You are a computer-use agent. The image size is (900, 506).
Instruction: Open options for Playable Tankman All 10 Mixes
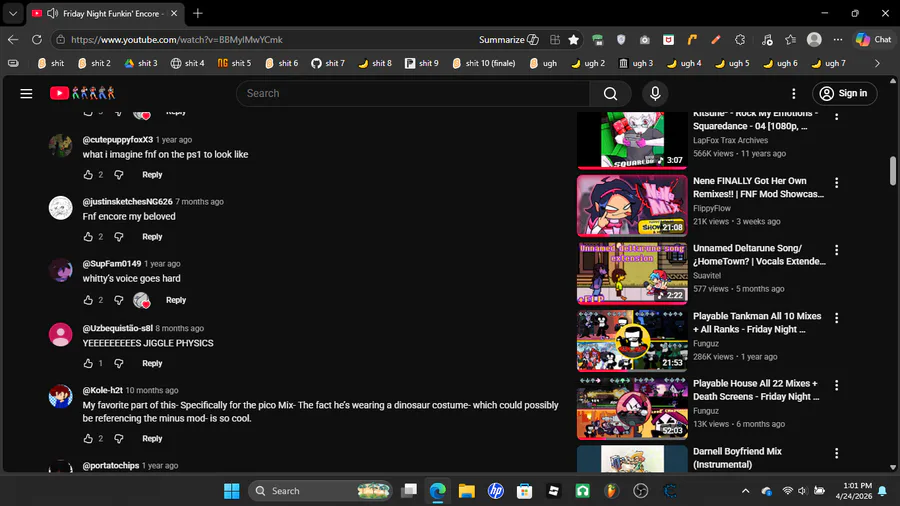coord(836,318)
